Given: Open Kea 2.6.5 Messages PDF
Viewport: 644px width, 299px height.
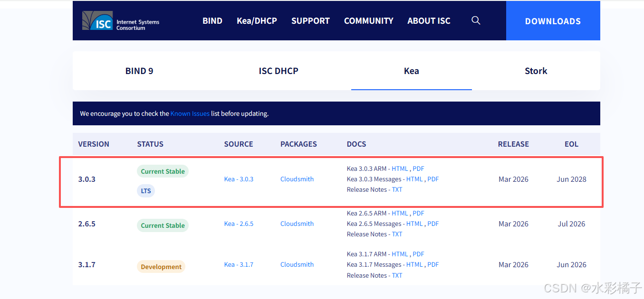Looking at the screenshot, I should (433, 224).
